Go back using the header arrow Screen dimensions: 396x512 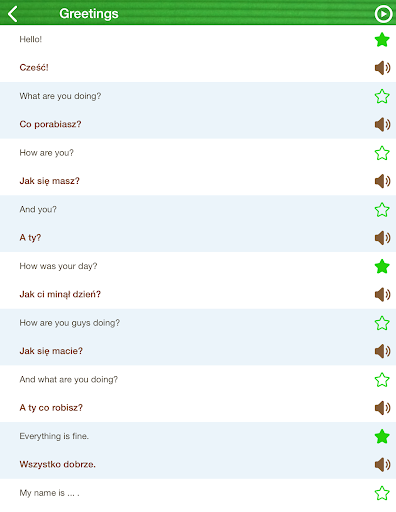point(13,14)
